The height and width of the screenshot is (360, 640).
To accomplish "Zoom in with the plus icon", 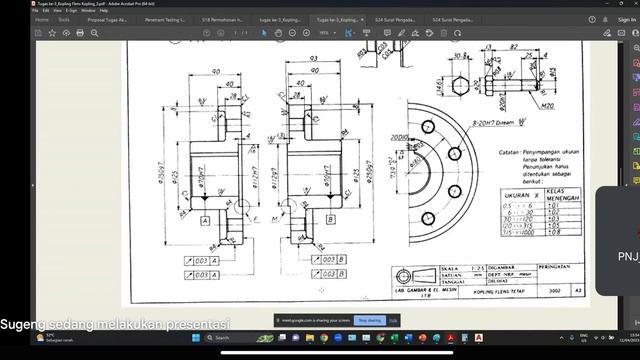I will (307, 33).
